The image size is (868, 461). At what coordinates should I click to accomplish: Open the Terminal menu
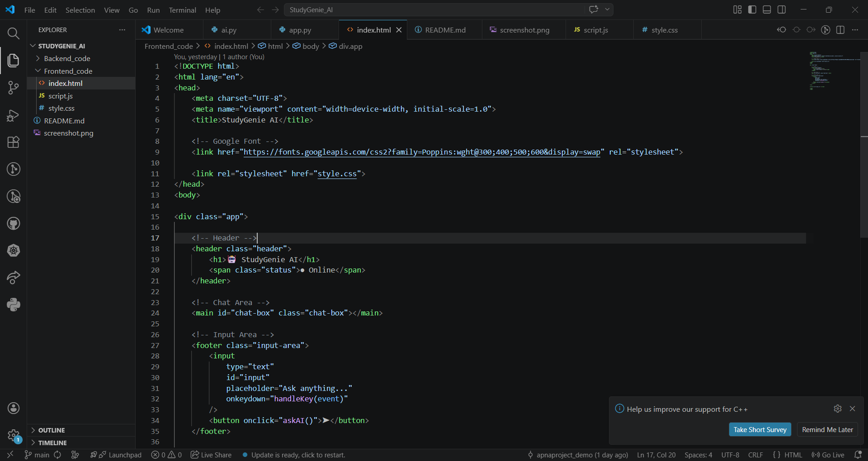(x=182, y=10)
